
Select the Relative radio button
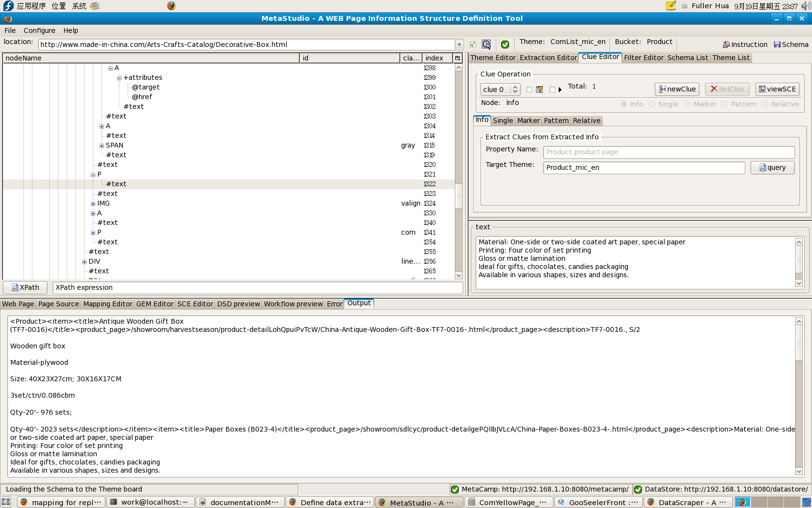coord(765,104)
